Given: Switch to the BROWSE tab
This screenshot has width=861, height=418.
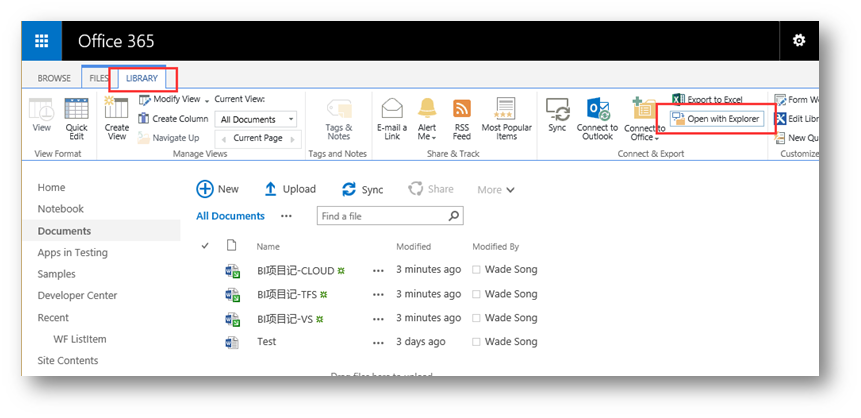Looking at the screenshot, I should tap(54, 79).
